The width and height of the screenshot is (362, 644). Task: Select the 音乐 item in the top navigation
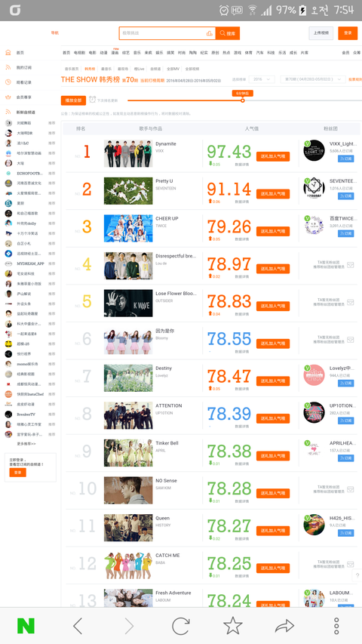click(137, 53)
